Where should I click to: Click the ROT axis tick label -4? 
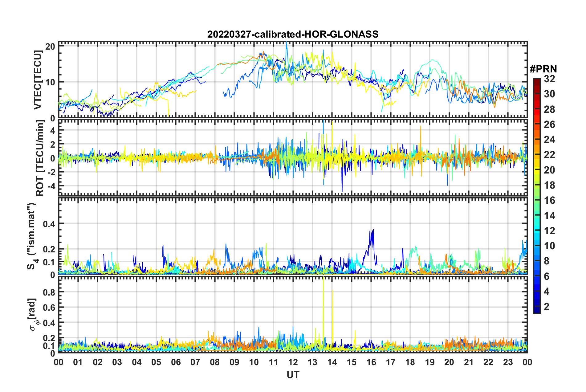coord(51,186)
